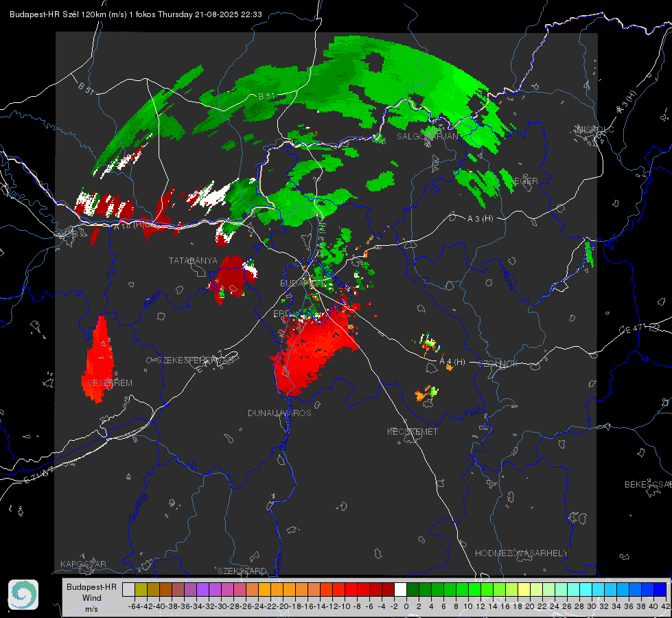This screenshot has height=618, width=672.
Task: Click the BÉKÉSCSABA city label
Action: point(648,485)
